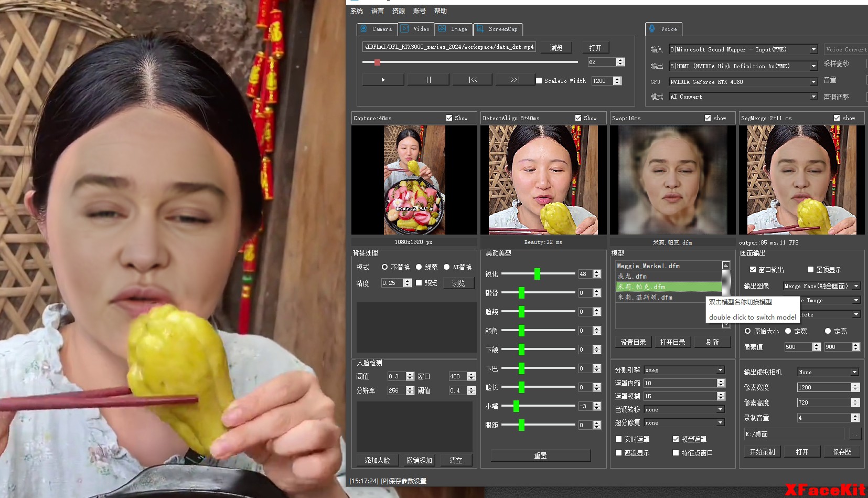868x498 pixels.
Task: Adjust the 锐化 sharpen slider
Action: (x=537, y=274)
